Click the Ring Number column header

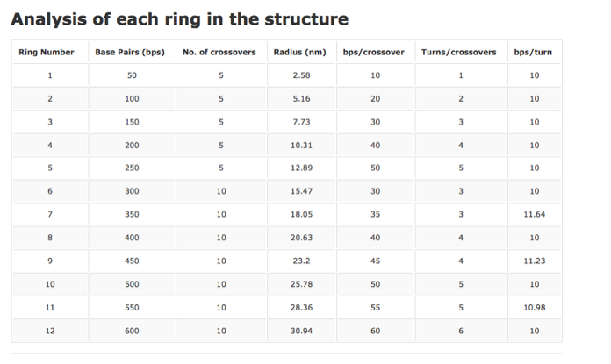(x=47, y=53)
